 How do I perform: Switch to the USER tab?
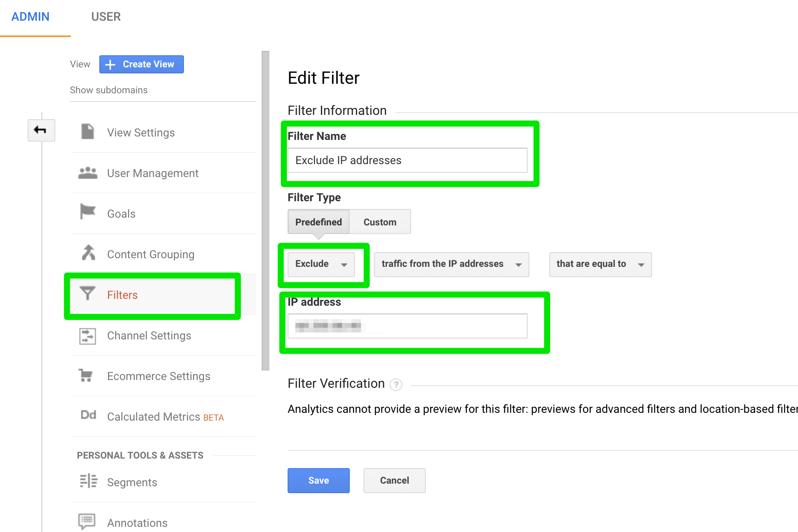[x=105, y=16]
